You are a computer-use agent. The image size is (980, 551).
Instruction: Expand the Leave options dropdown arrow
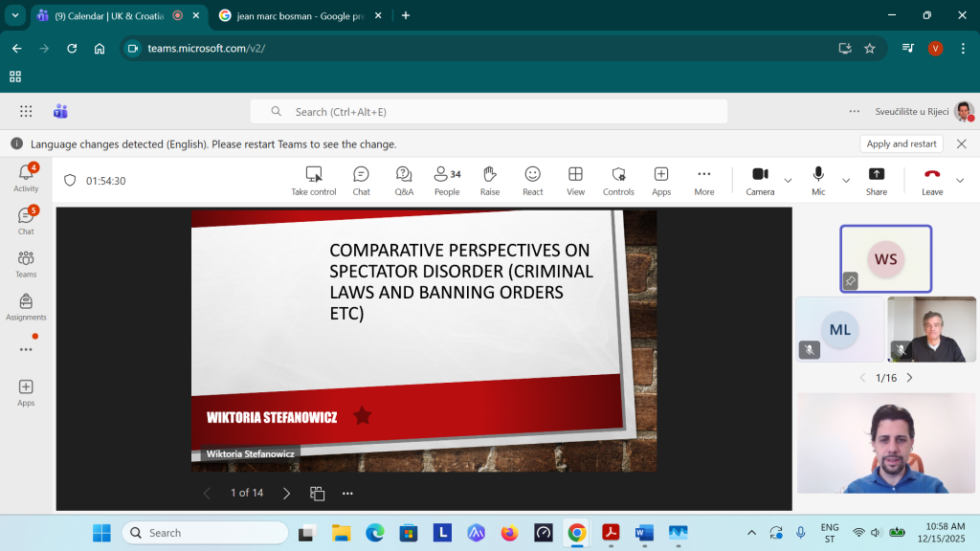coord(960,180)
